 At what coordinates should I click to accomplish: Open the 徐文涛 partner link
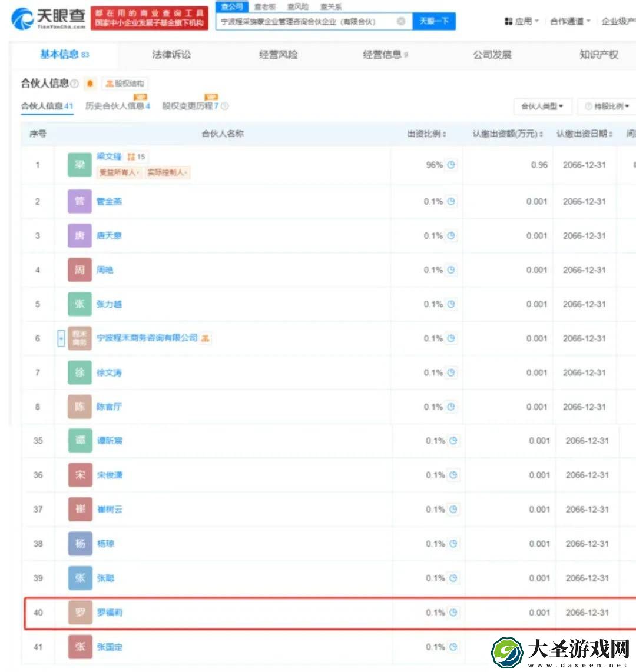pos(109,373)
